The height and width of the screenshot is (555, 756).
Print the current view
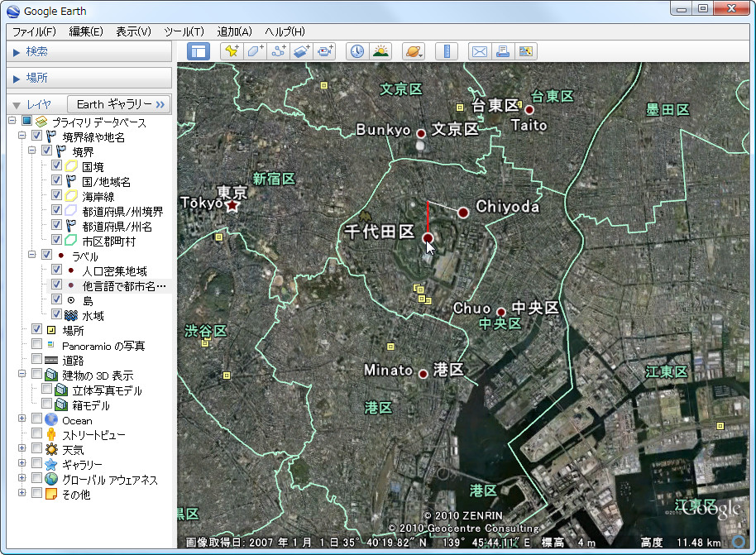503,51
